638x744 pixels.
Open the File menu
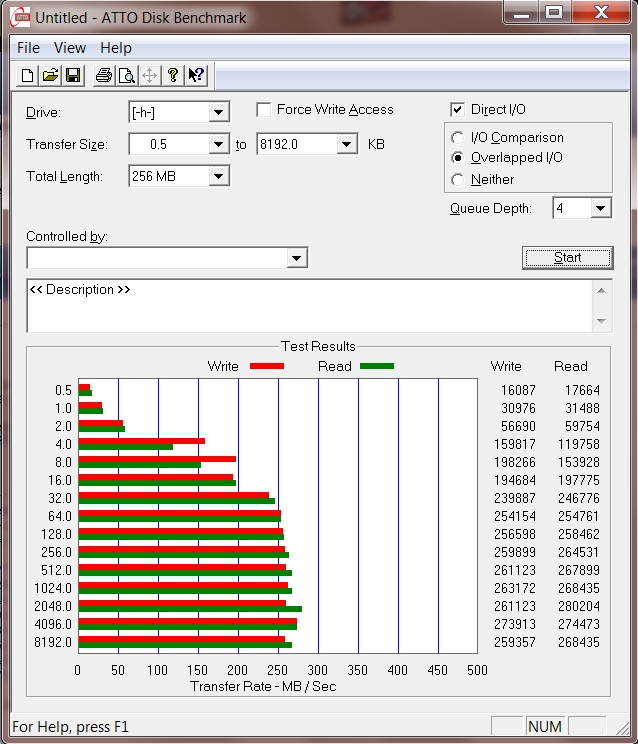click(x=28, y=48)
